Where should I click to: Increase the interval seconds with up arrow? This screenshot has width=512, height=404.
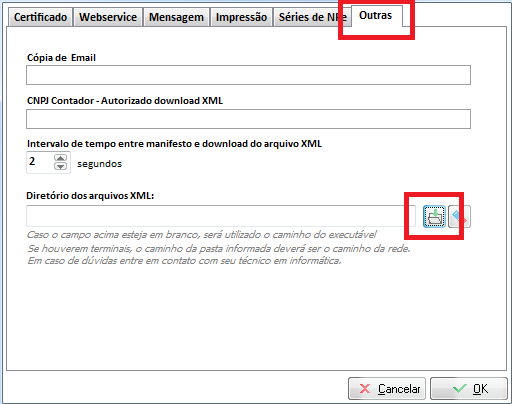[60, 158]
